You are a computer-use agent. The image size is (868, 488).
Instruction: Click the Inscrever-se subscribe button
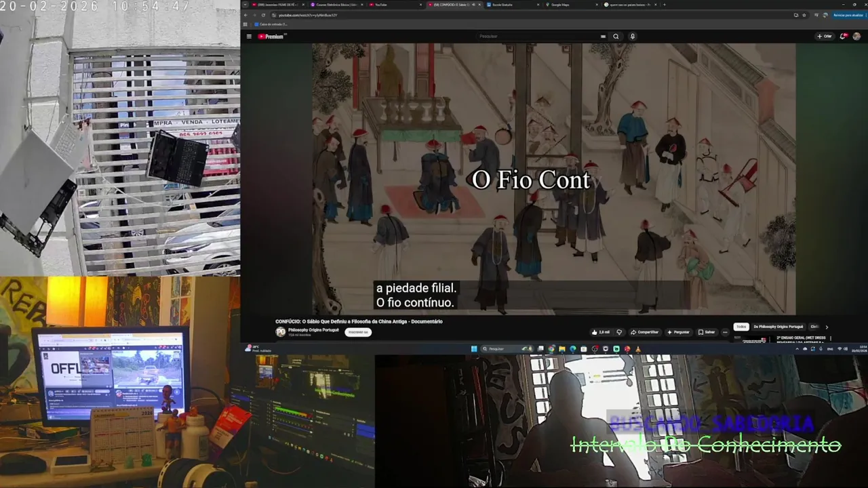coord(358,332)
